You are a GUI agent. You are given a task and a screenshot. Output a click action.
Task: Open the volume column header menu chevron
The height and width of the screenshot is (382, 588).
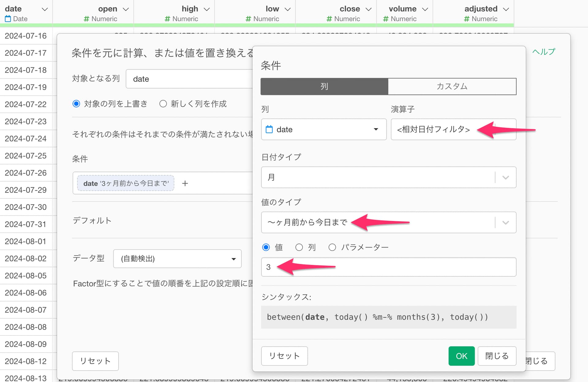425,9
